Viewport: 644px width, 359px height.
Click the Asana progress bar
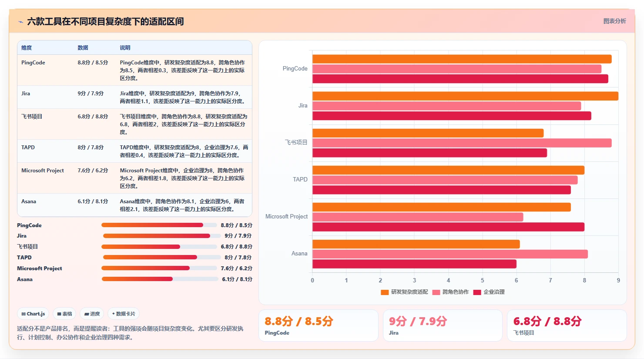tap(160, 279)
